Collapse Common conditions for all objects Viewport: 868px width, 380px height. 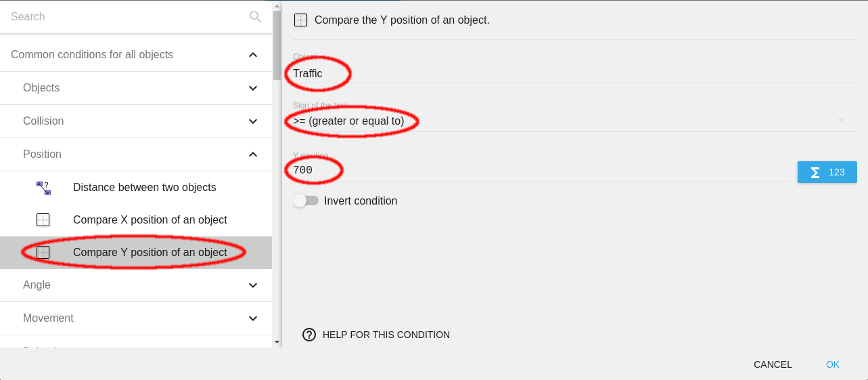252,55
